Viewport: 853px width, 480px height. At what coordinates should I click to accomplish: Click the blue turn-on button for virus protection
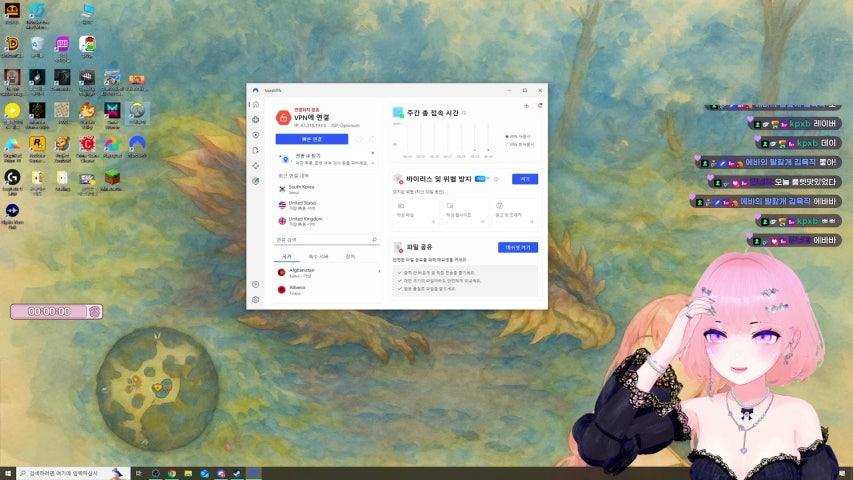525,179
